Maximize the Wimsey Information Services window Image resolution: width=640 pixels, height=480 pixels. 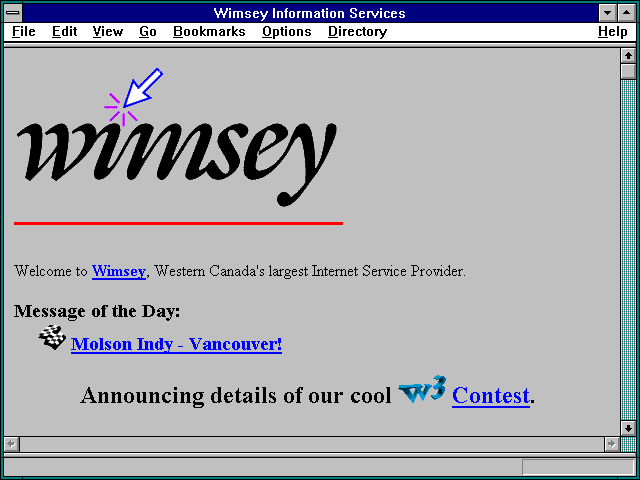pos(626,13)
